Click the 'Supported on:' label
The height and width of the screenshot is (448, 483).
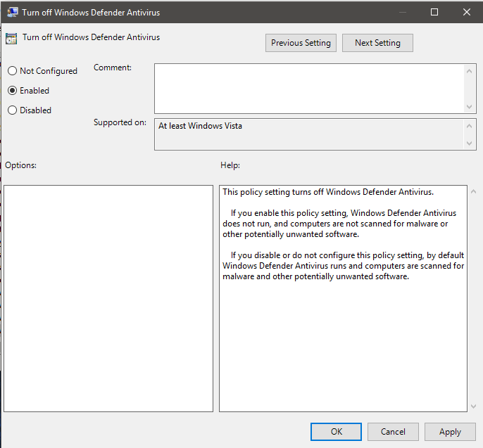click(x=120, y=122)
